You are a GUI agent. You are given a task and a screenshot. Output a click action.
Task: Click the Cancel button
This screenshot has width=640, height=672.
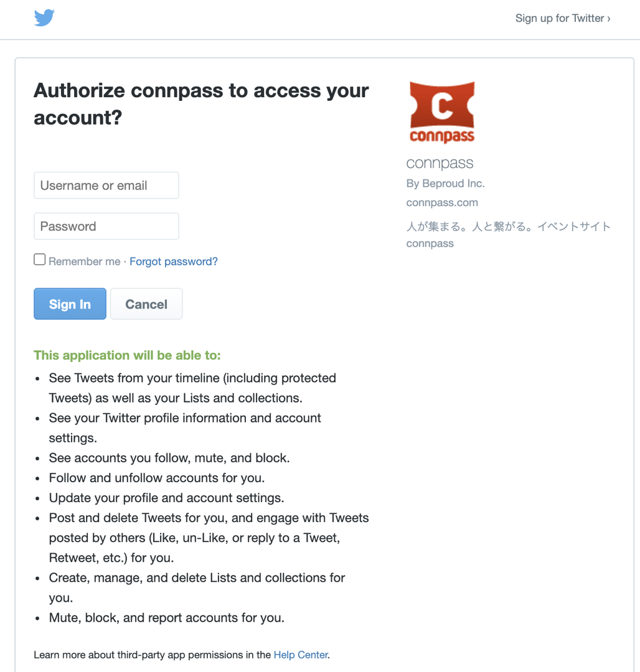pos(146,304)
